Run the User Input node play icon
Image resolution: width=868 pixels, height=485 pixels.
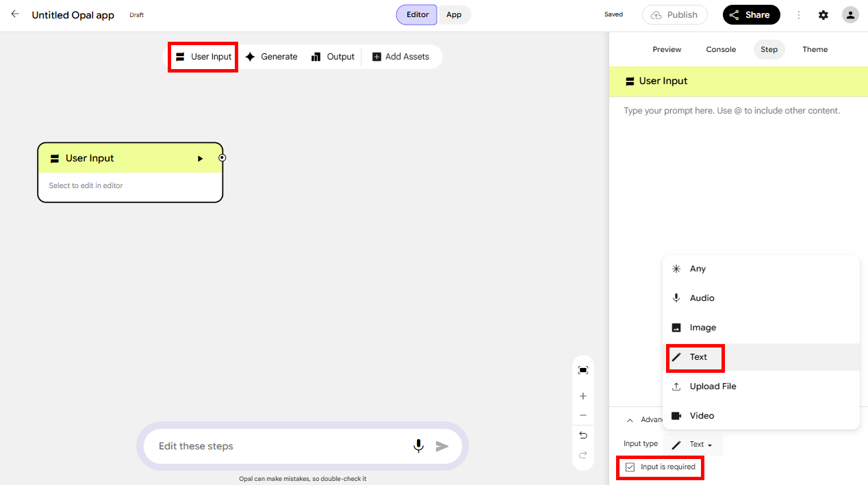click(200, 159)
